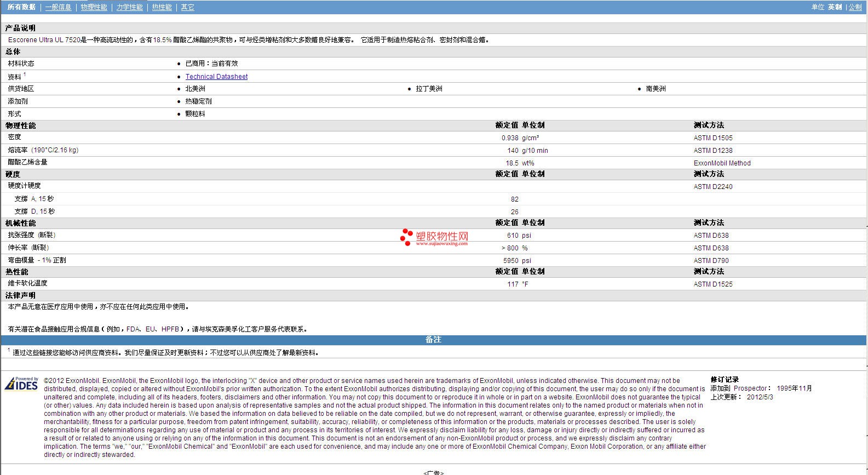Click the 材料状态 row label

click(x=21, y=64)
